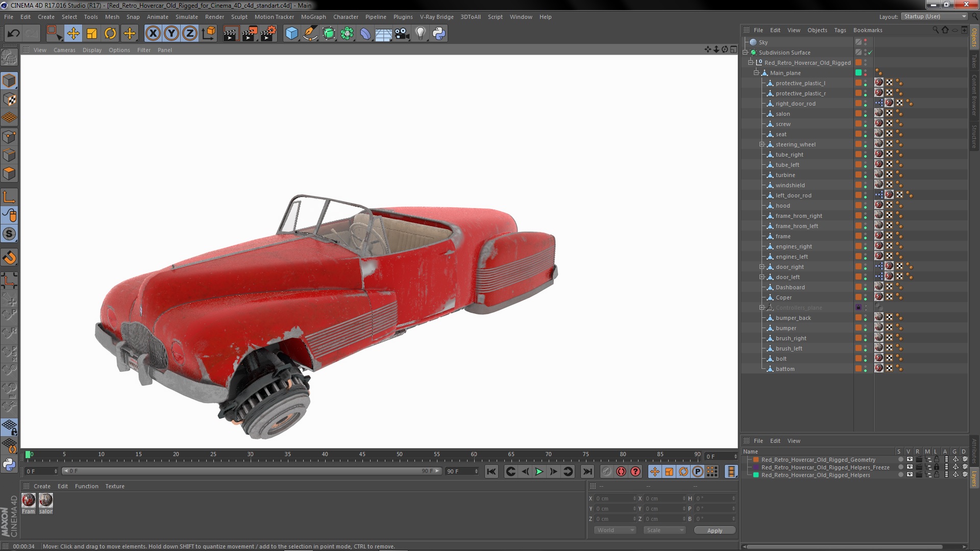The image size is (980, 551).
Task: Collapse Main_plane tree node
Action: click(x=756, y=73)
